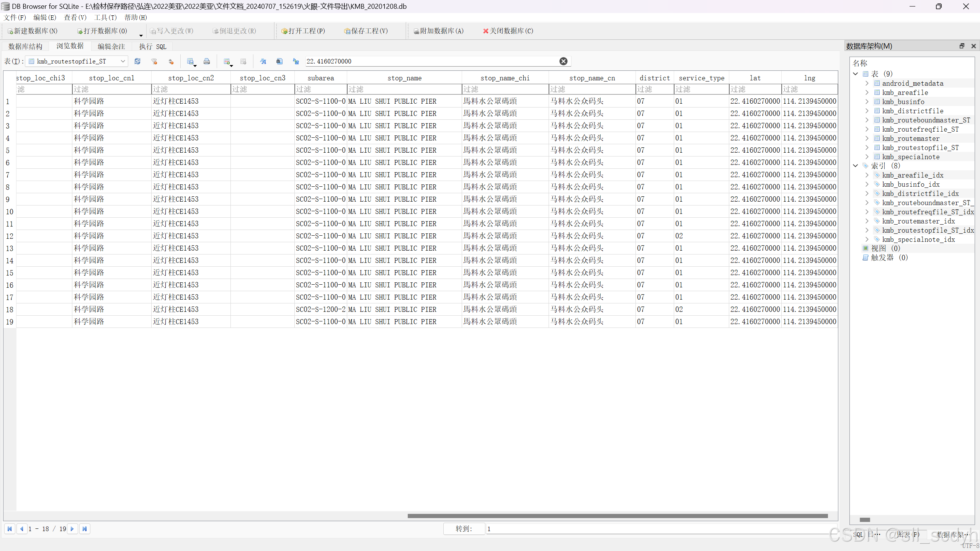Viewport: 980px width, 551px height.
Task: Collapse the 索引 (8) tree group
Action: 856,166
